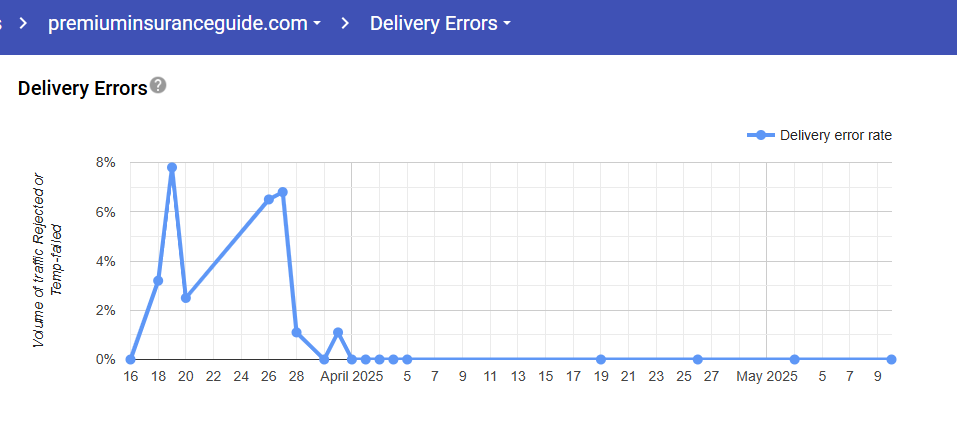Expand the Delivery Errors breadcrumb dropdown
The height and width of the screenshot is (421, 957).
click(x=440, y=23)
